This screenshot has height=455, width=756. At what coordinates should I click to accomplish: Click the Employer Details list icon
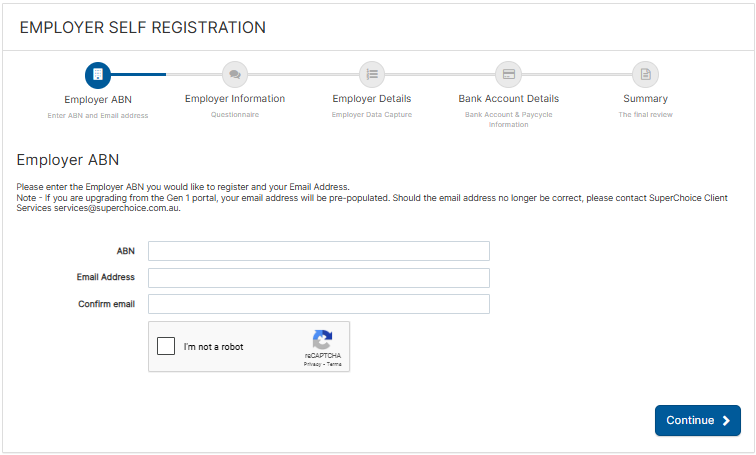coord(372,74)
